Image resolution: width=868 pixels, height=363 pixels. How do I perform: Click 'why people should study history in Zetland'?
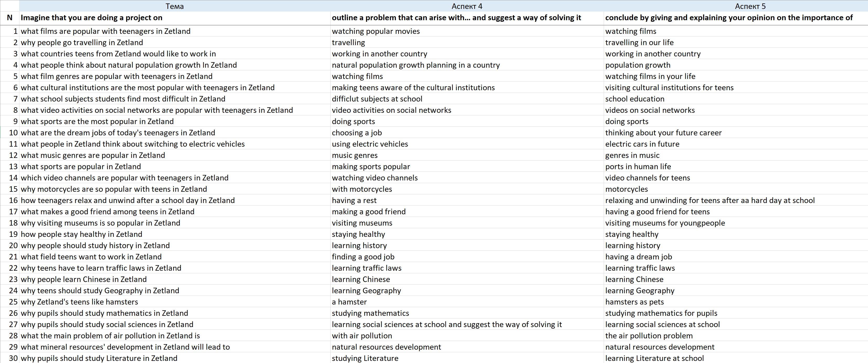click(x=175, y=246)
